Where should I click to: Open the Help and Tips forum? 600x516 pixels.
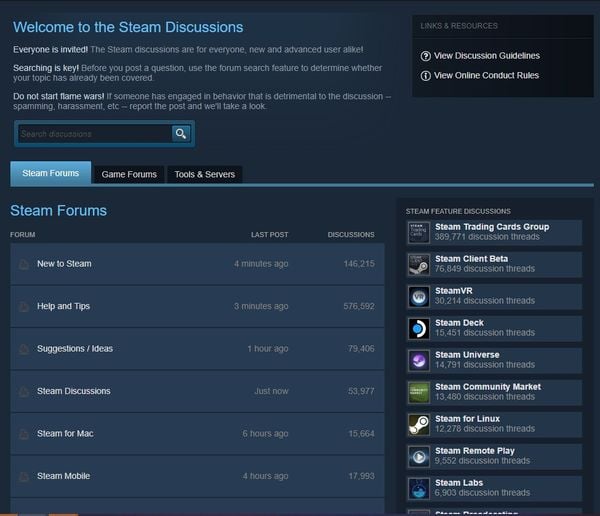coord(64,306)
